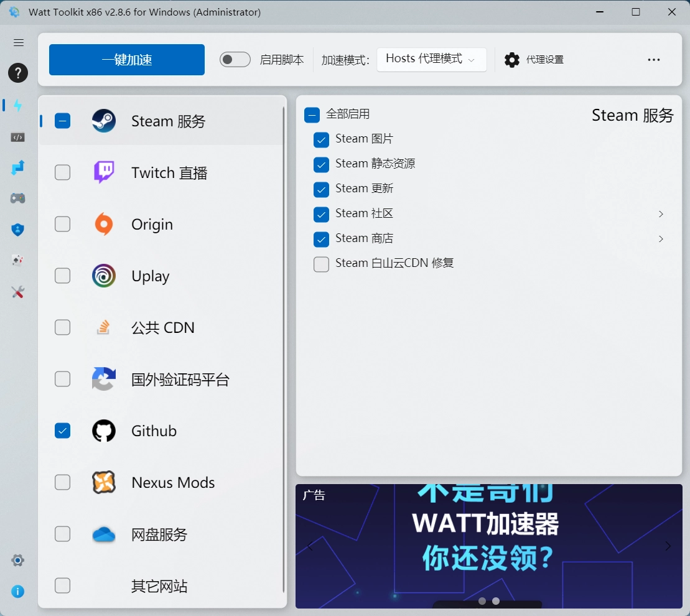Open the help question mark icon
Viewport: 690px width, 616px height.
pyautogui.click(x=18, y=73)
